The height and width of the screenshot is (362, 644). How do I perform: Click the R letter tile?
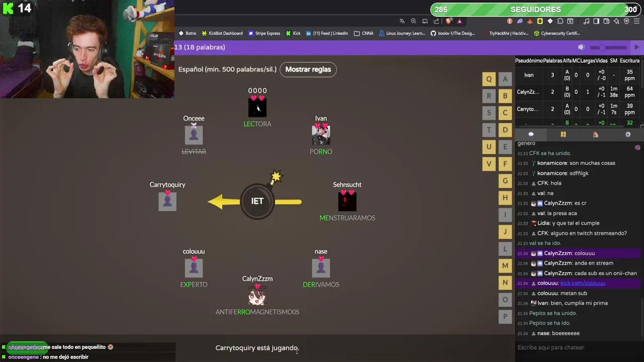(489, 96)
